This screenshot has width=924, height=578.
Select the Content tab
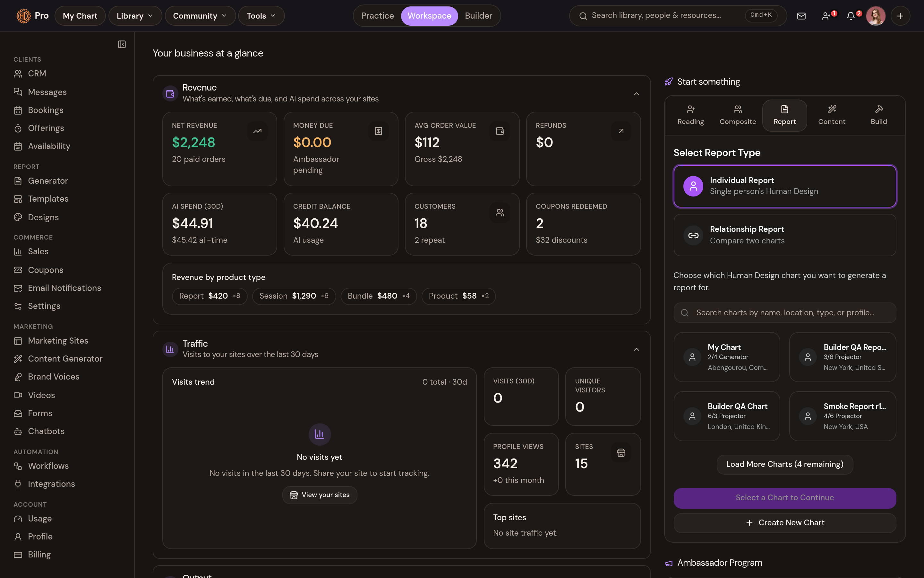click(x=832, y=116)
